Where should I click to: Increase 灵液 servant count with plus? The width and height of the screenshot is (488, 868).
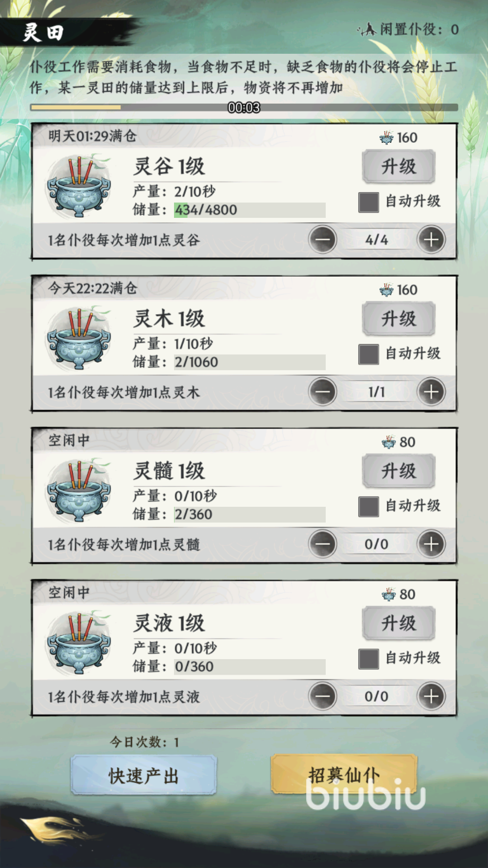(431, 697)
